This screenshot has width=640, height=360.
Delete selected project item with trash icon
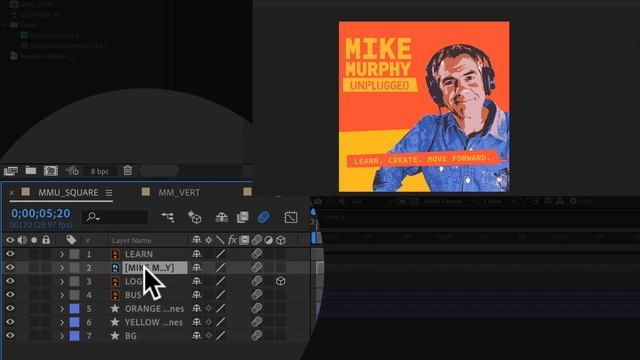coord(128,170)
